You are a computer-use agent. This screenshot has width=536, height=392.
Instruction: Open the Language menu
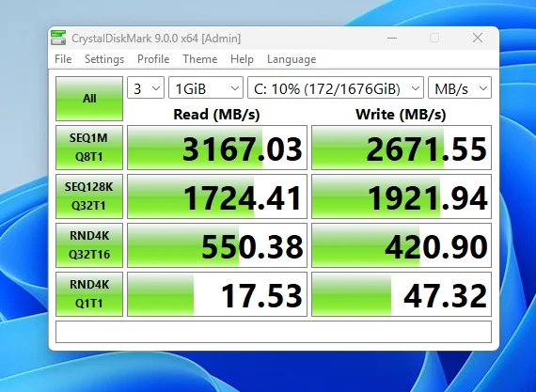(292, 59)
